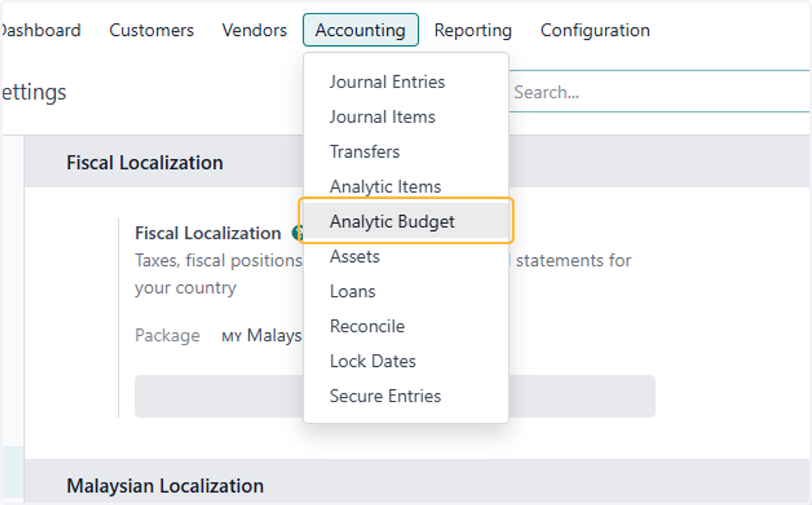The width and height of the screenshot is (812, 505).
Task: Focus the Search input field
Action: pyautogui.click(x=660, y=92)
